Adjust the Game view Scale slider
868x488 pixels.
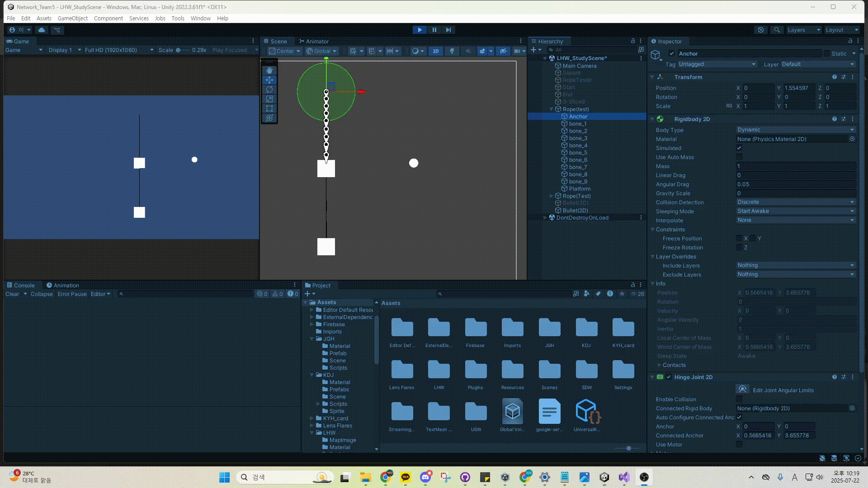[x=179, y=50]
